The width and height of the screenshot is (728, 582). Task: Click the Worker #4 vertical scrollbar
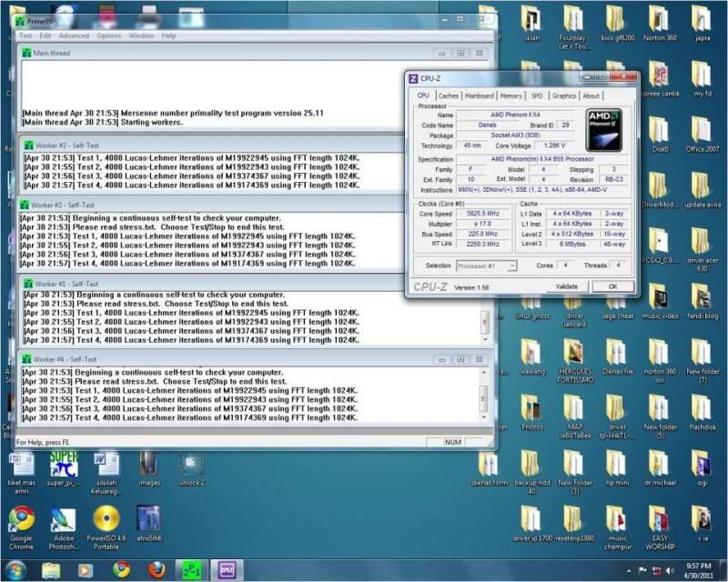pyautogui.click(x=484, y=395)
